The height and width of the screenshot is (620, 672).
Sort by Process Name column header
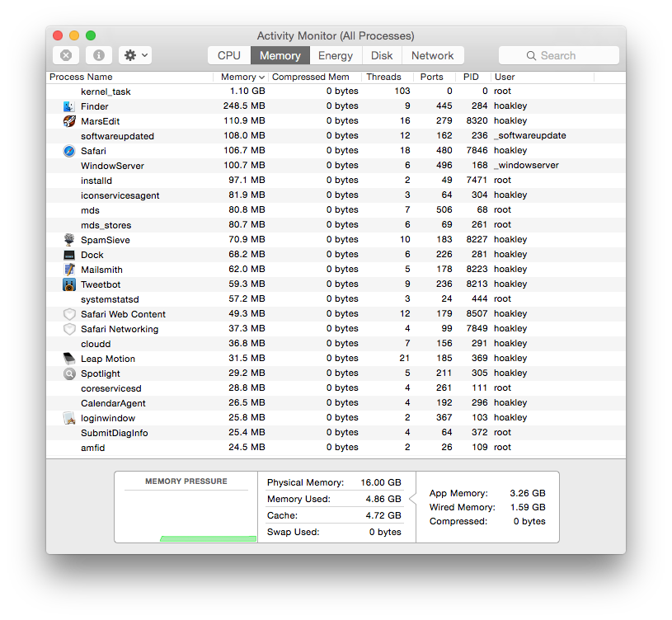[x=129, y=77]
